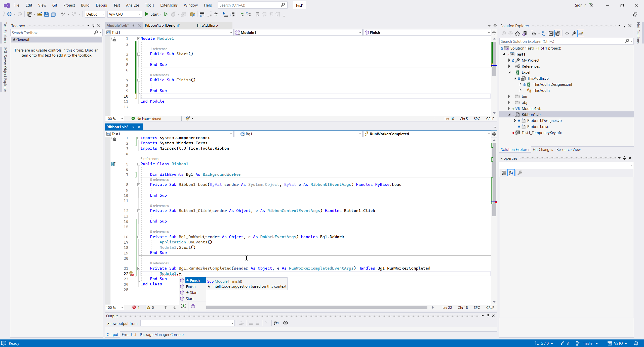Click the Undo icon in toolbar
The width and height of the screenshot is (644, 347).
click(x=62, y=14)
